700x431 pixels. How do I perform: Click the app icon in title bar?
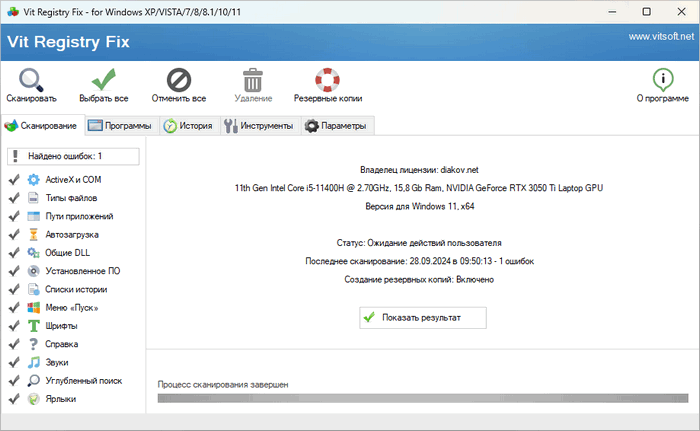click(13, 12)
